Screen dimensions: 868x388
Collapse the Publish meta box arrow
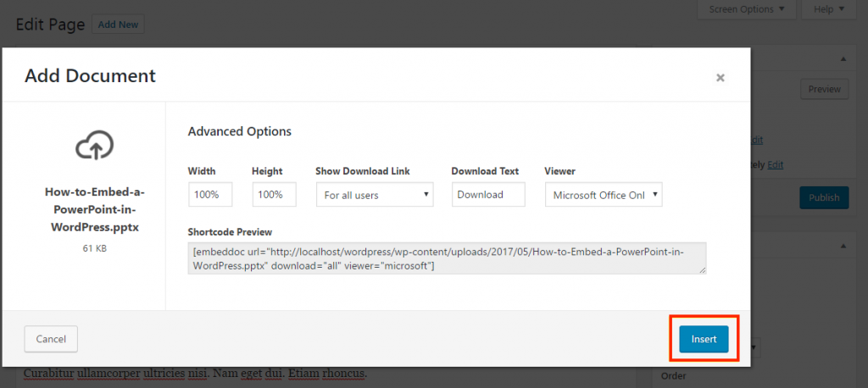(843, 58)
